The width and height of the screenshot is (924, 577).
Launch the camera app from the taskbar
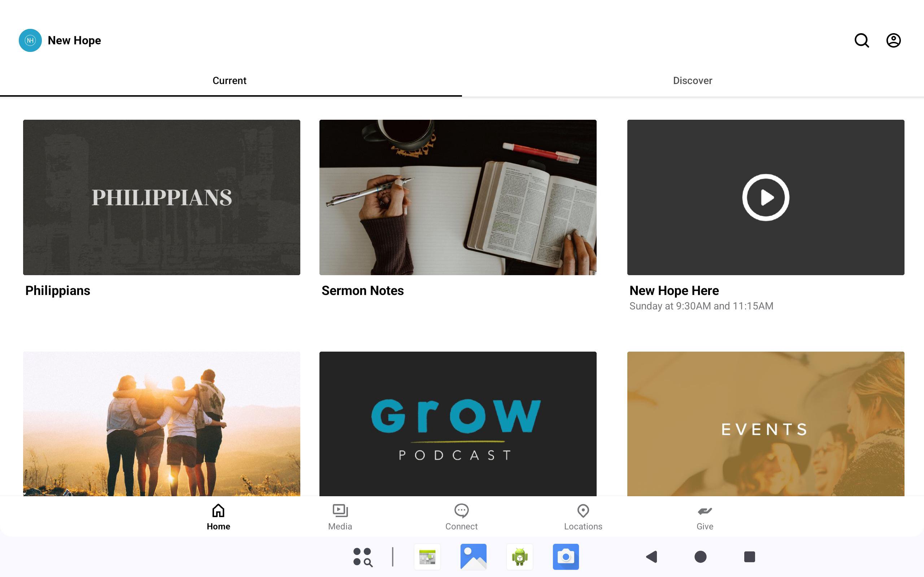pyautogui.click(x=566, y=556)
